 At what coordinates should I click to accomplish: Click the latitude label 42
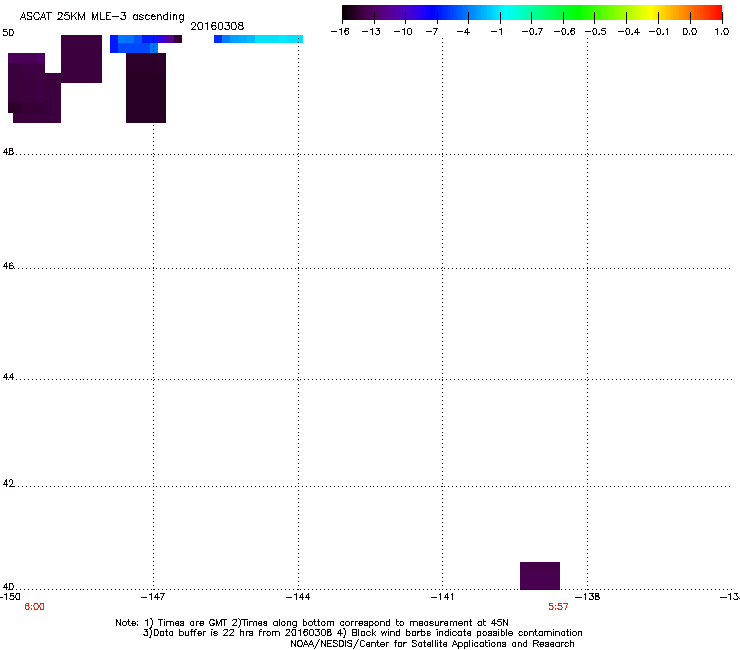coord(8,483)
